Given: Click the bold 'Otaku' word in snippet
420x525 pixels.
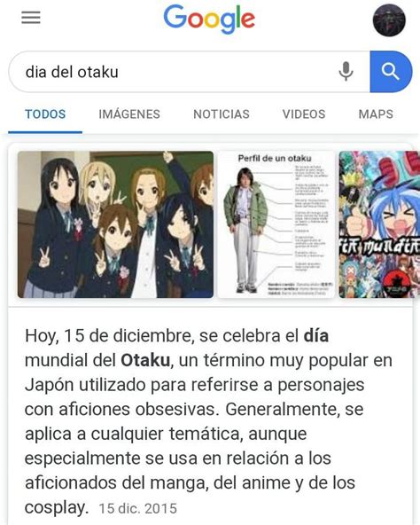Looking at the screenshot, I should [x=145, y=361].
